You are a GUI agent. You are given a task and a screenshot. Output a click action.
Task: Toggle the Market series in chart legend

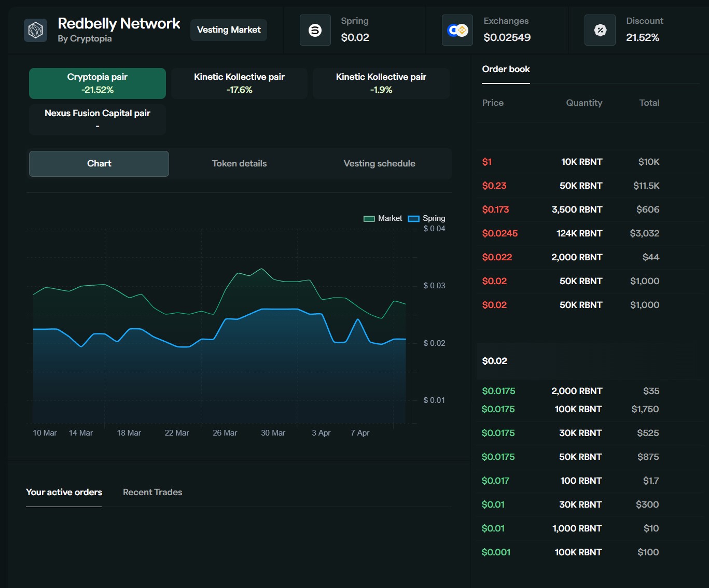383,218
